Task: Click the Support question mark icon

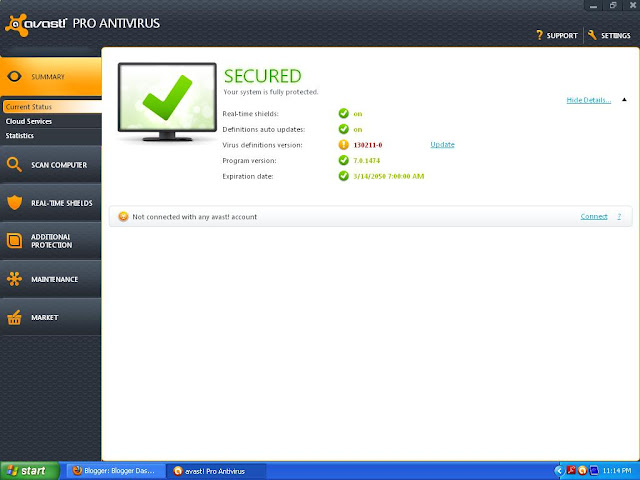Action: click(540, 35)
